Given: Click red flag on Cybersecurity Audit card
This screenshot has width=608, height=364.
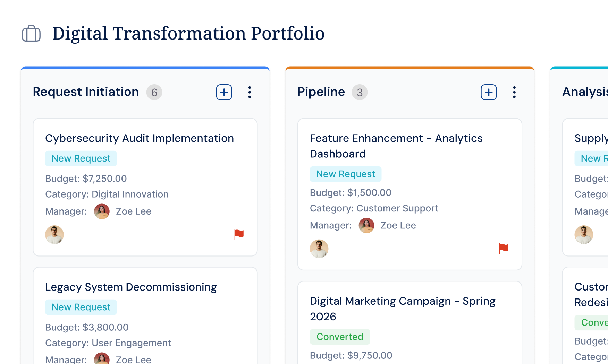Looking at the screenshot, I should point(239,235).
